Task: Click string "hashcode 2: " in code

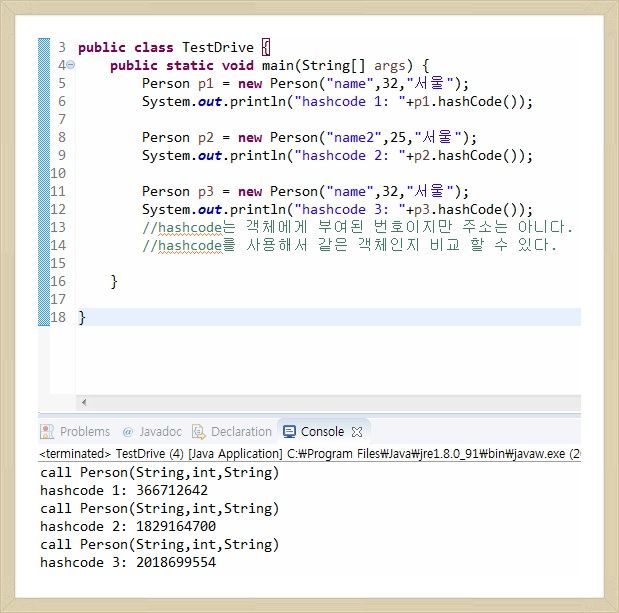Action: [x=350, y=156]
